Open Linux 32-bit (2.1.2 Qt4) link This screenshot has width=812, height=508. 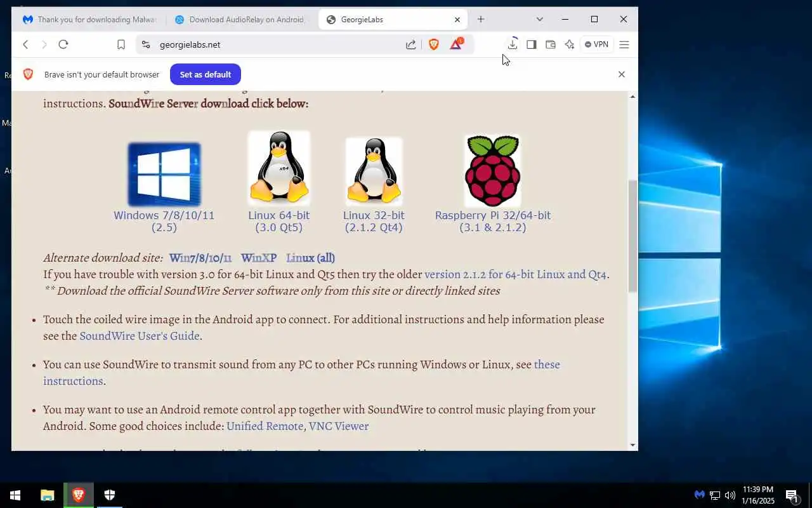pyautogui.click(x=374, y=221)
